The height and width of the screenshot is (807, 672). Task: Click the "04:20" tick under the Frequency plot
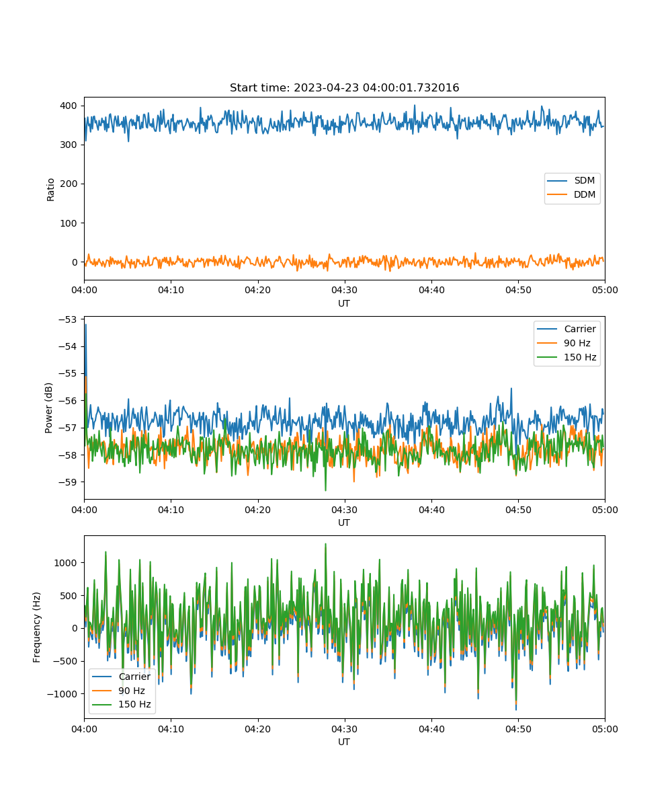point(257,728)
